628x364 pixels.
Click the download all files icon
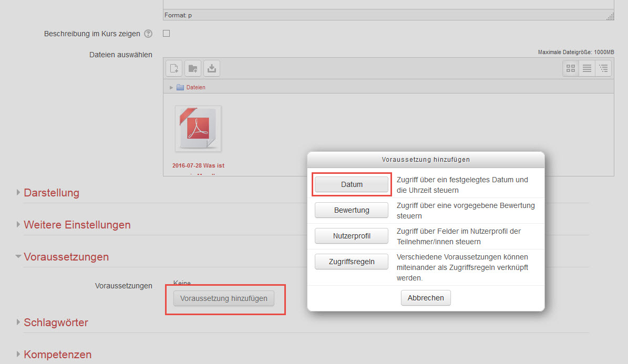point(211,68)
